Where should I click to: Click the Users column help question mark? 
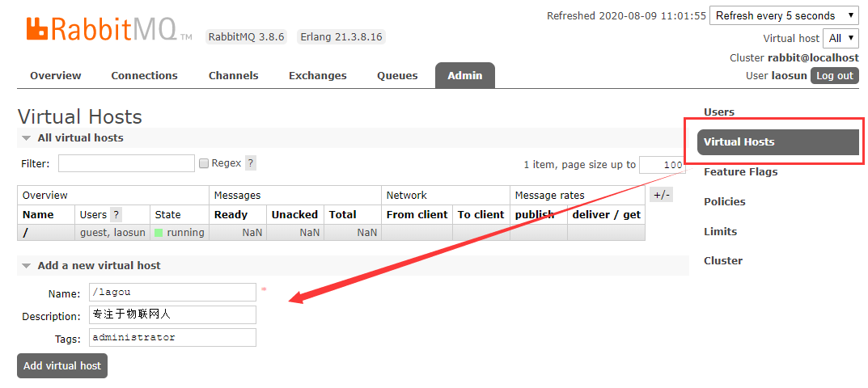(116, 215)
